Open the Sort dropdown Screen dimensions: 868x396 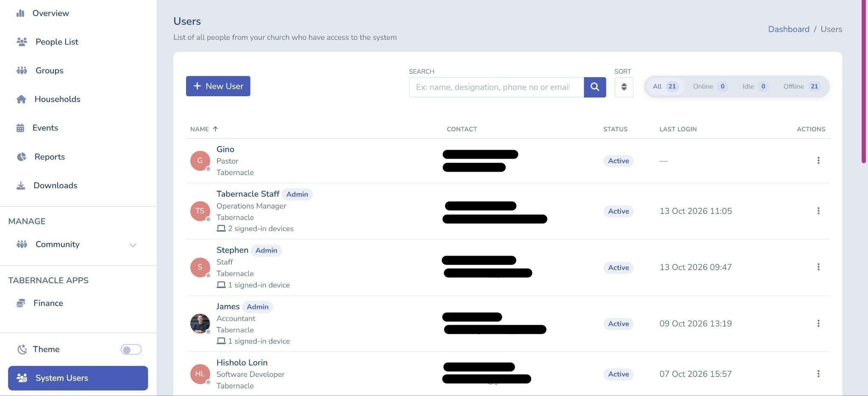click(624, 87)
